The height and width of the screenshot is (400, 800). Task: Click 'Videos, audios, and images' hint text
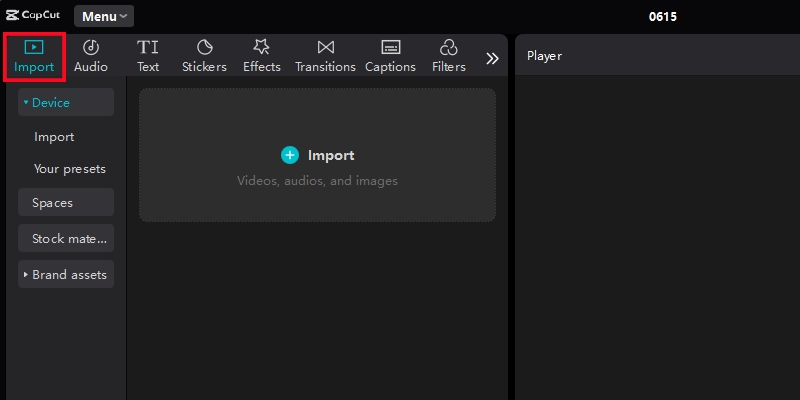pos(317,181)
